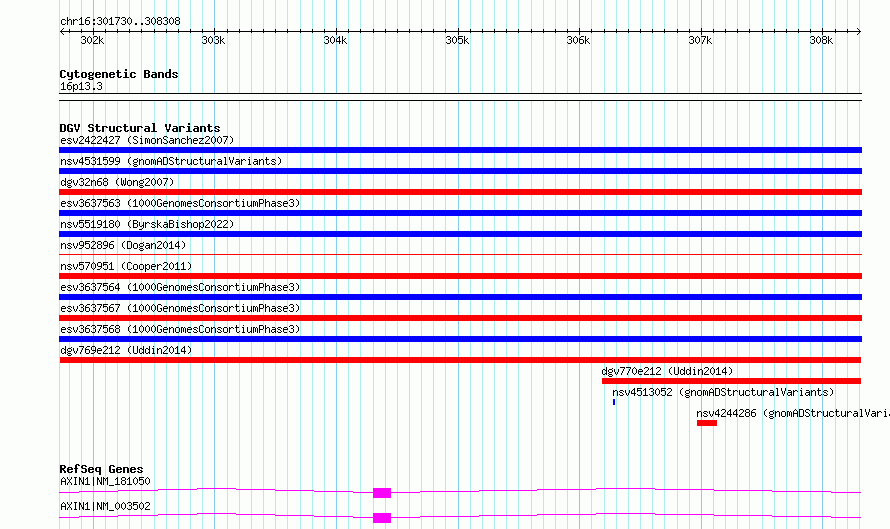Click the blue bar for nsv5519180
This screenshot has width=890, height=529.
pos(460,234)
